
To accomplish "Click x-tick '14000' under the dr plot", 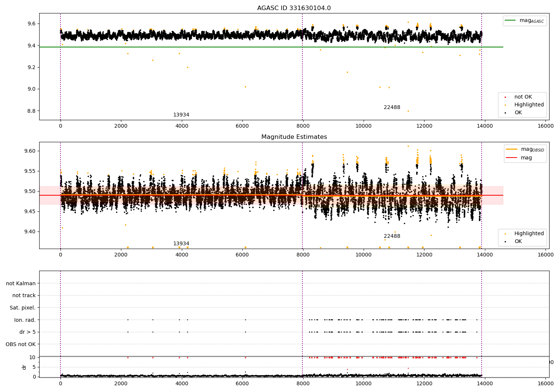I will (485, 384).
